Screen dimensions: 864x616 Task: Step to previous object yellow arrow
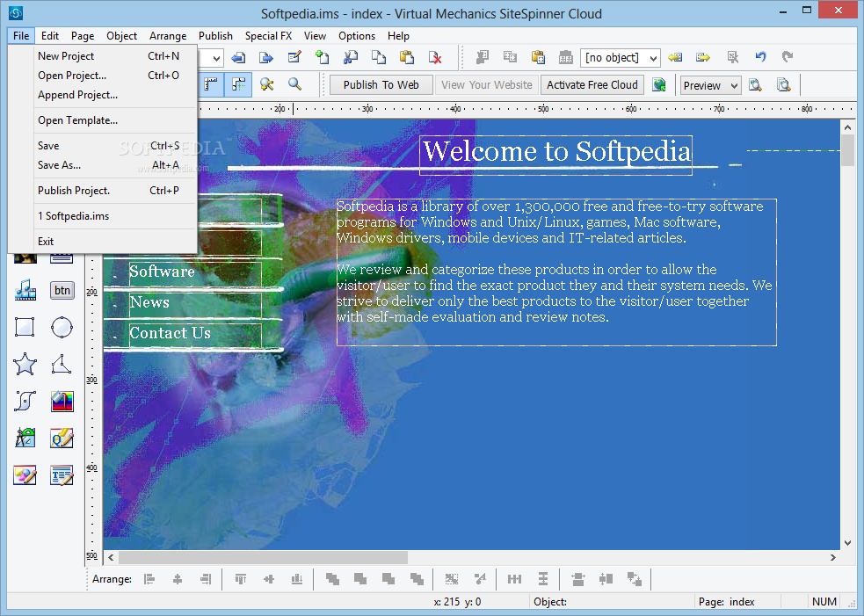click(676, 57)
